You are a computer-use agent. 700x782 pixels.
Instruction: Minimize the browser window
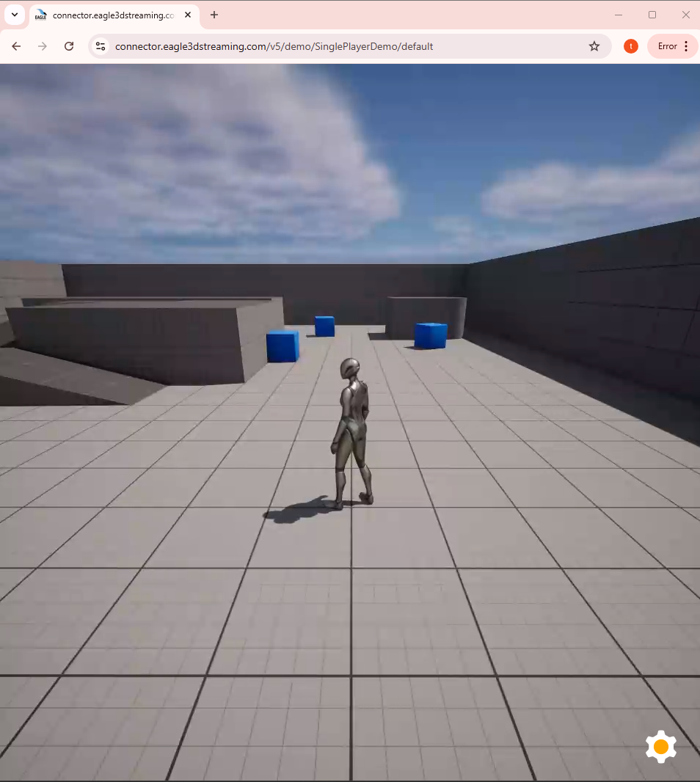619,15
